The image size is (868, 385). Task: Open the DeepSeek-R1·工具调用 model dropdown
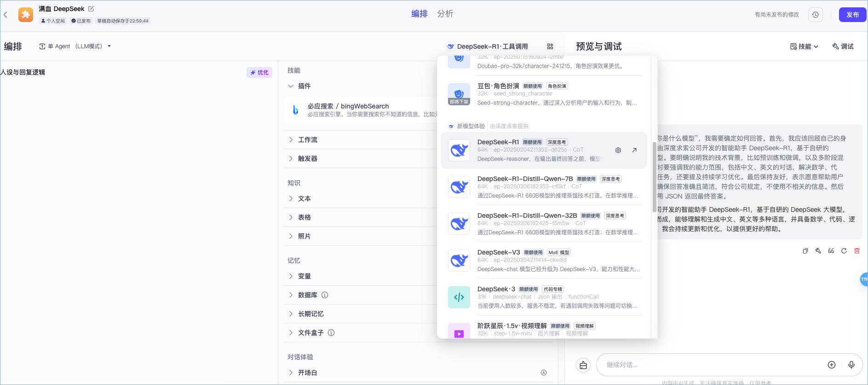(488, 46)
